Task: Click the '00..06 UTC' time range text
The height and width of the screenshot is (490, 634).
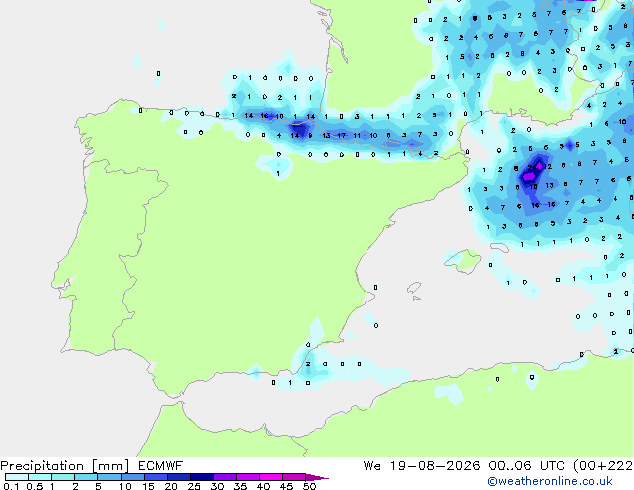Action: [526, 466]
